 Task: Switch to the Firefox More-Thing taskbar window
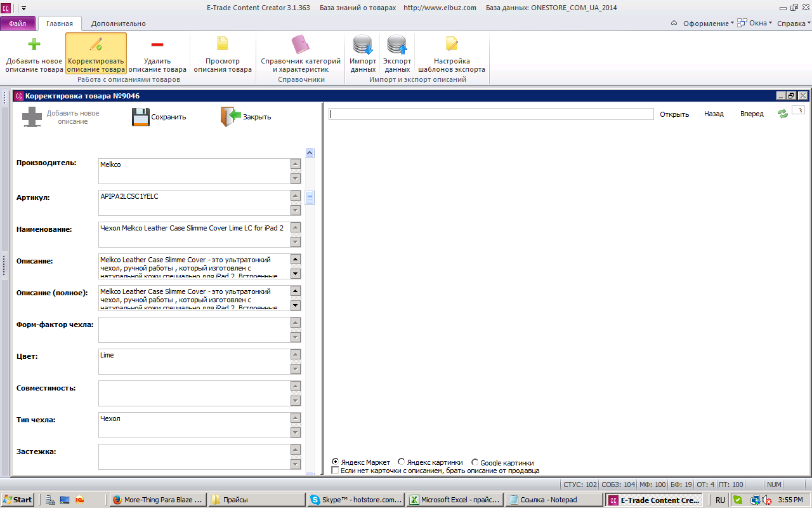tap(158, 500)
